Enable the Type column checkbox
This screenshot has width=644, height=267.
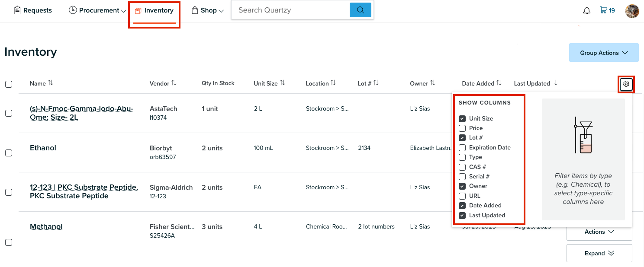(x=462, y=157)
